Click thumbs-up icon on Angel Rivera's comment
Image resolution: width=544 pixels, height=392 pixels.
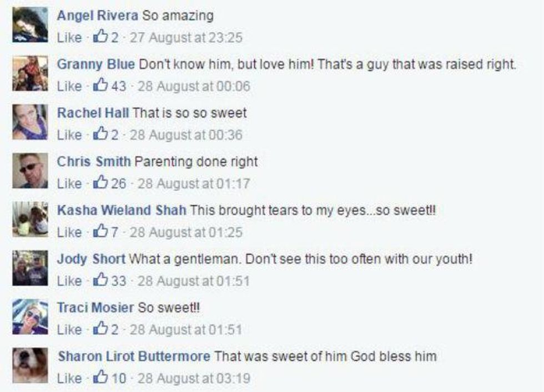point(102,37)
